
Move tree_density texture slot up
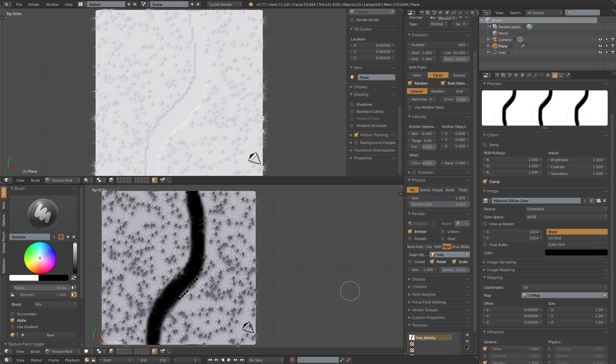click(467, 335)
